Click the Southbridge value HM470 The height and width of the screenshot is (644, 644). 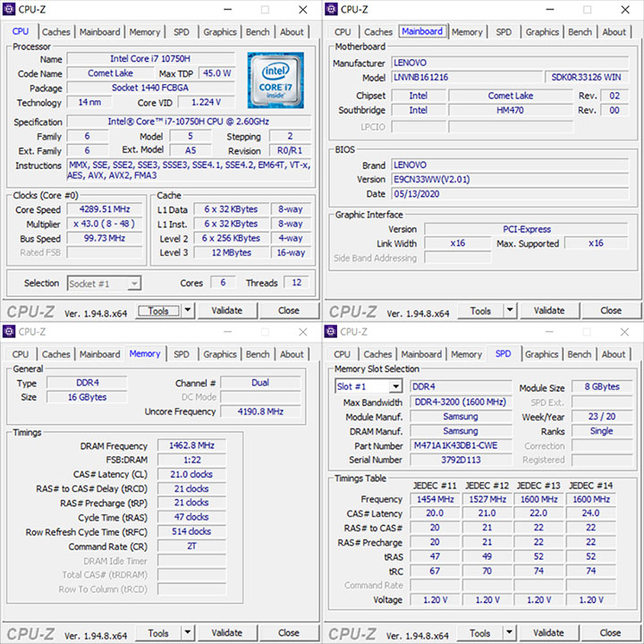click(510, 110)
